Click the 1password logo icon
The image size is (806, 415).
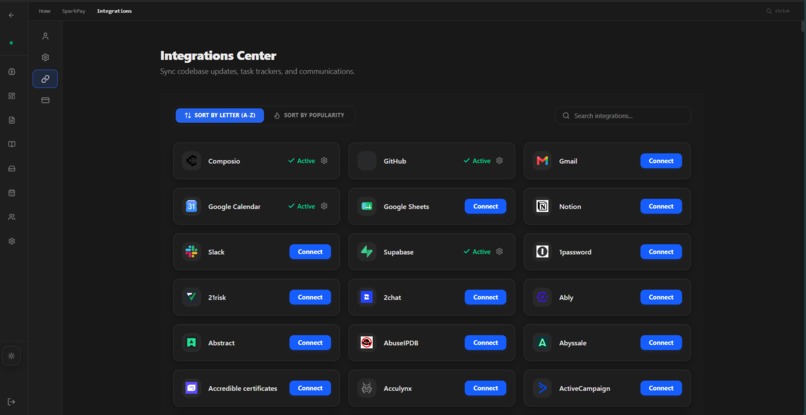pos(542,252)
